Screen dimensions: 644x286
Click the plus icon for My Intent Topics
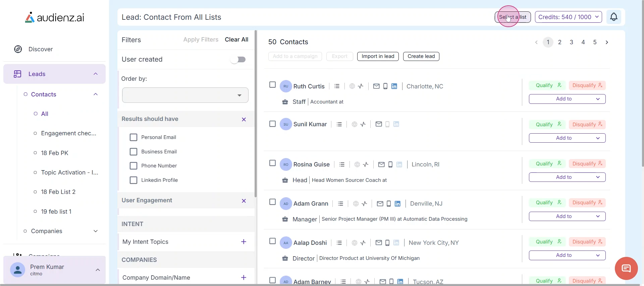244,242
